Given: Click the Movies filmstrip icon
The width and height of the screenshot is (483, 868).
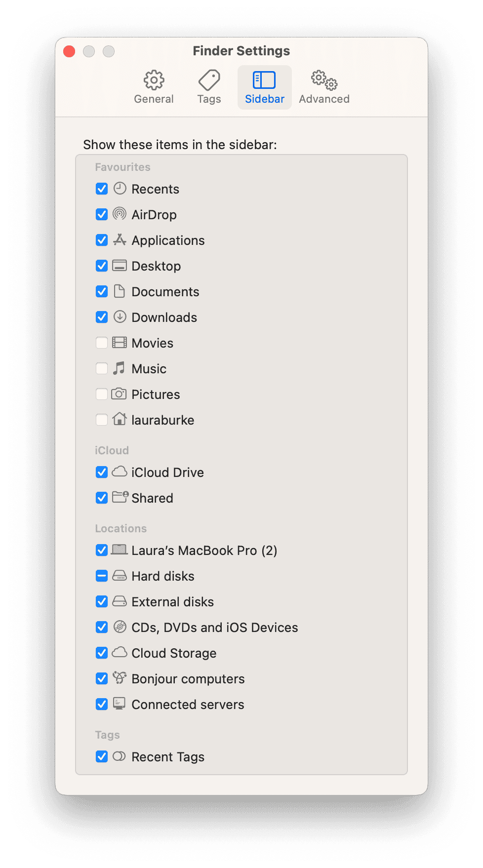Looking at the screenshot, I should point(119,343).
